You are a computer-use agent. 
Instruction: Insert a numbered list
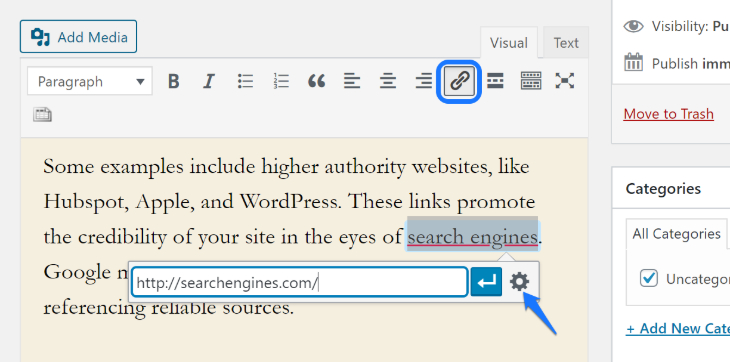[281, 81]
